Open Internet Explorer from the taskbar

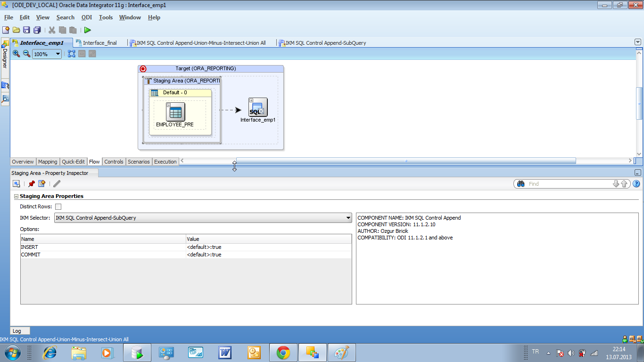pos(50,353)
